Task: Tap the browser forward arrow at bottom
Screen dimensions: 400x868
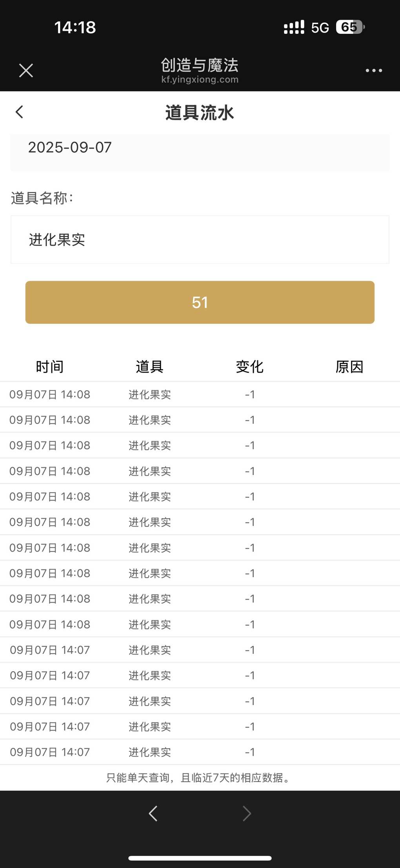Action: tap(247, 813)
